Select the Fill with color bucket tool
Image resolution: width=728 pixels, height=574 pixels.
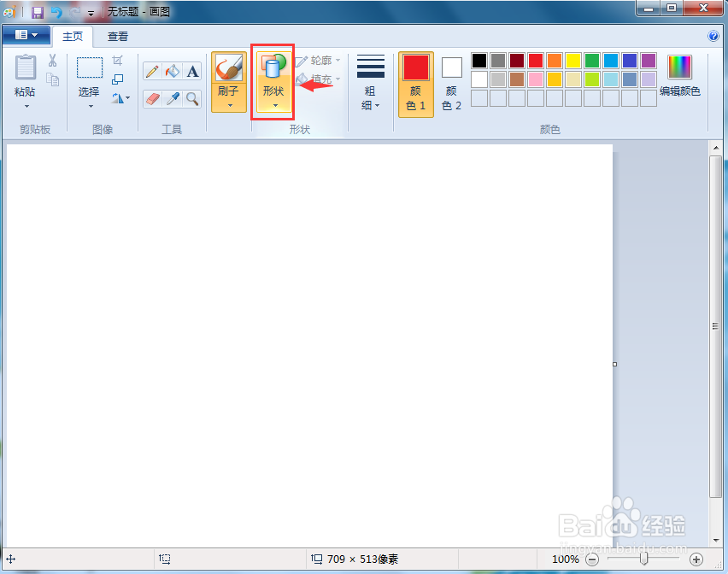click(173, 71)
